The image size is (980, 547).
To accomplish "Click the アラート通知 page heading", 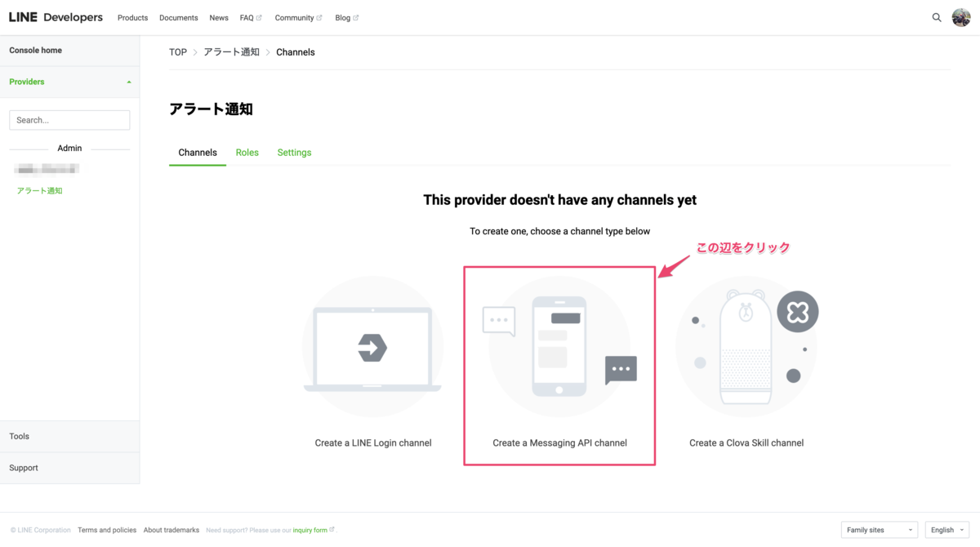I will [212, 109].
